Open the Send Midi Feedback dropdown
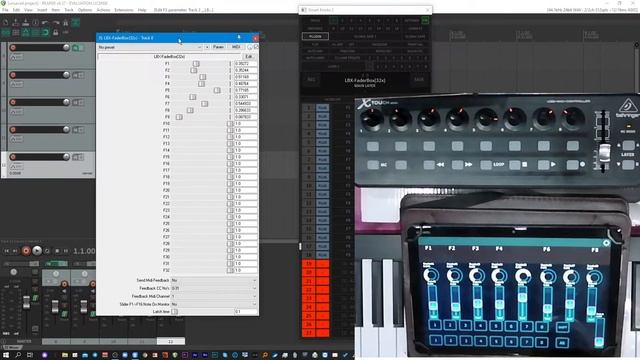This screenshot has height=360, width=640. pos(214,280)
